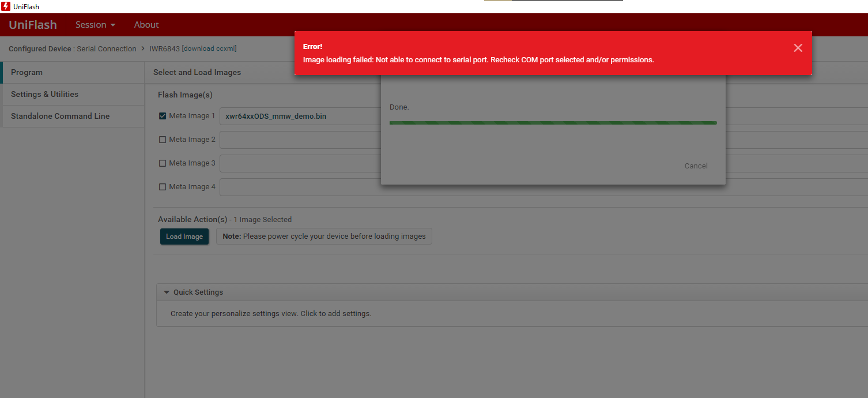Enable the Meta Image 3 checkbox
868x398 pixels.
click(163, 163)
